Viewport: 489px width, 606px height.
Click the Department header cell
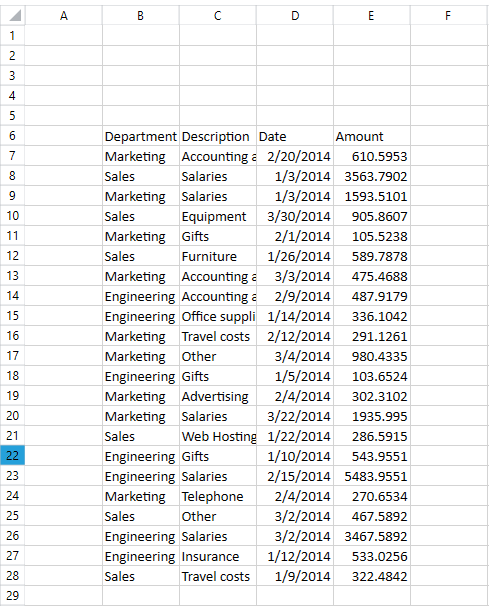[x=141, y=136]
